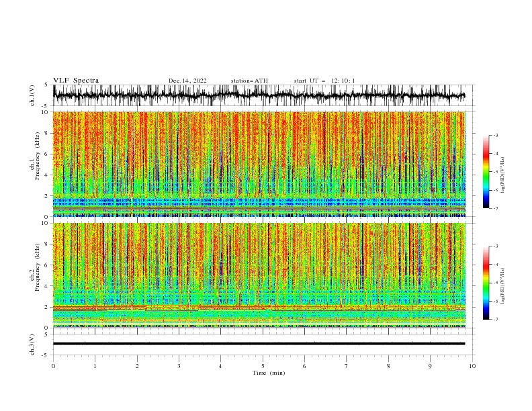Click inside the ch.2 spectrogram panel
Screen dimensions: 532x411
tap(259, 275)
